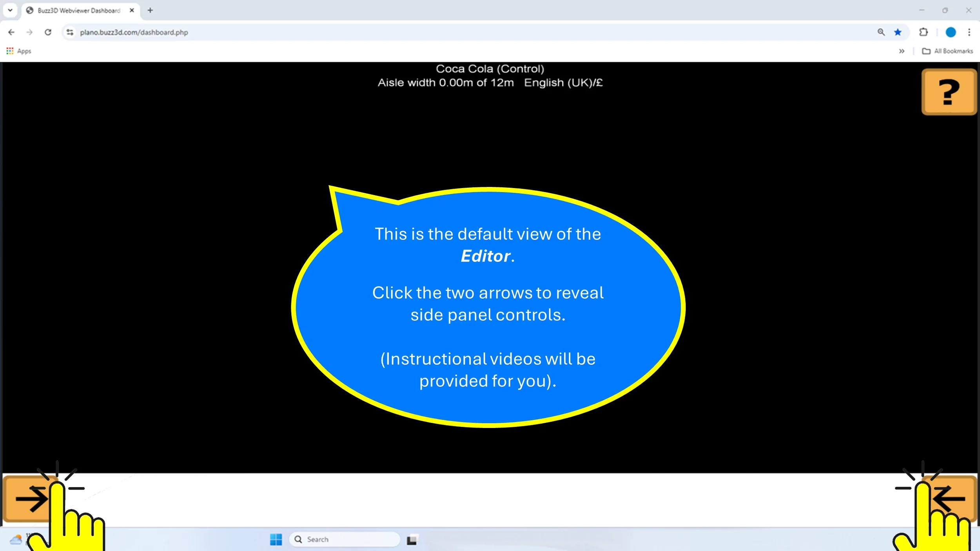Open the Apps bookmarks shortcut
The height and width of the screenshot is (551, 980).
point(19,51)
